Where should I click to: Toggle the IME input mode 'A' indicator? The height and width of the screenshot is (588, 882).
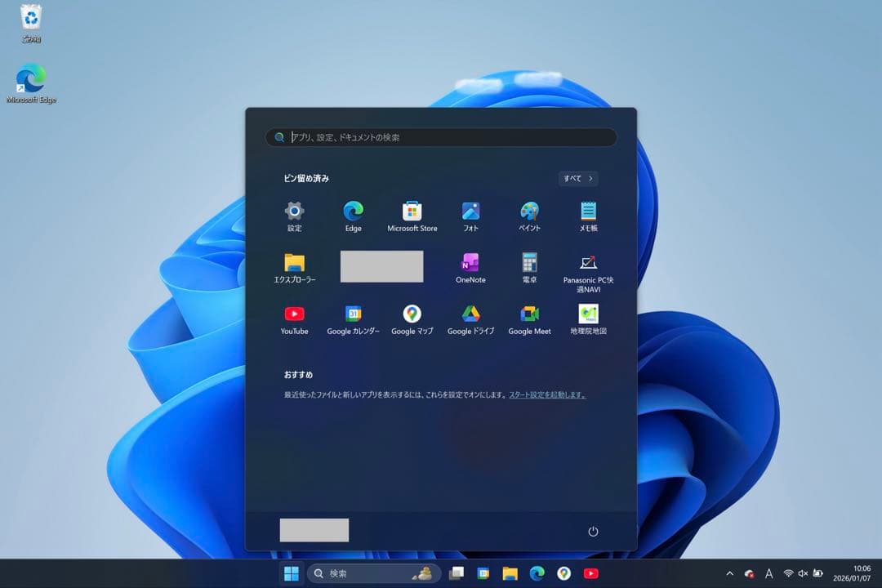pyautogui.click(x=768, y=573)
